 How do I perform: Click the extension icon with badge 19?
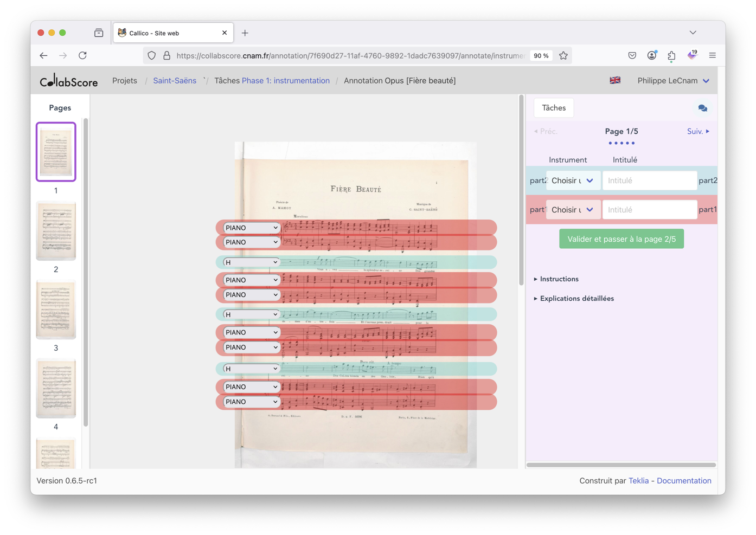pyautogui.click(x=692, y=55)
